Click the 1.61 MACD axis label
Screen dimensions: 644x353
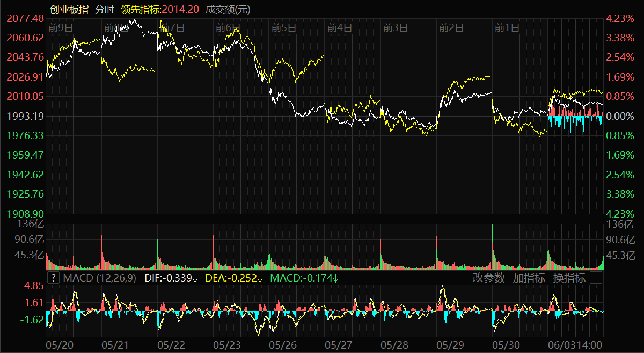click(x=34, y=302)
